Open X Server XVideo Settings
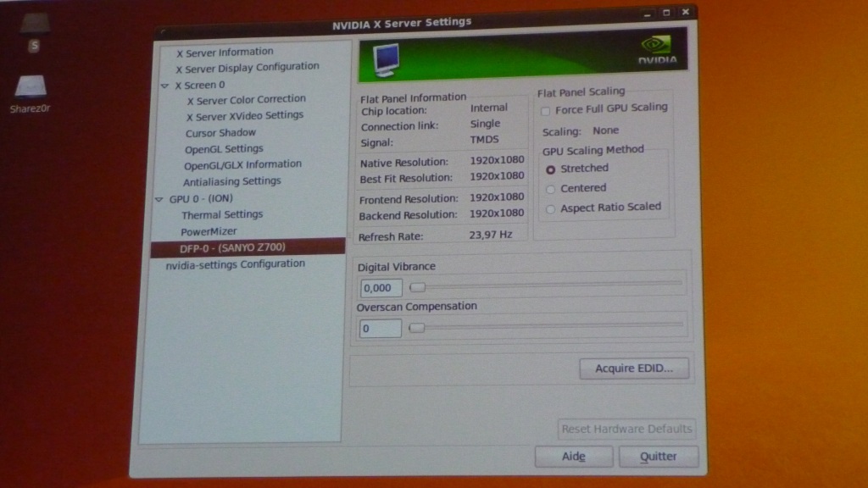Screen dimensions: 868x488 [x=245, y=115]
